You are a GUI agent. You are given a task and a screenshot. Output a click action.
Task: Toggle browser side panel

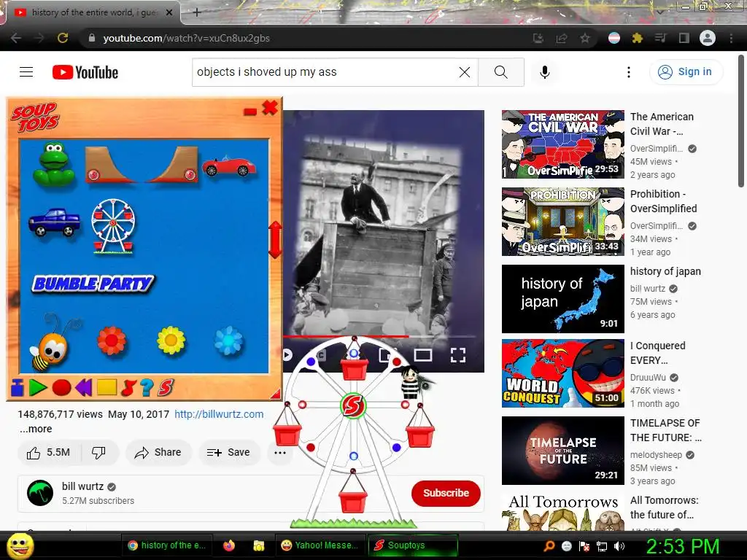tap(684, 38)
